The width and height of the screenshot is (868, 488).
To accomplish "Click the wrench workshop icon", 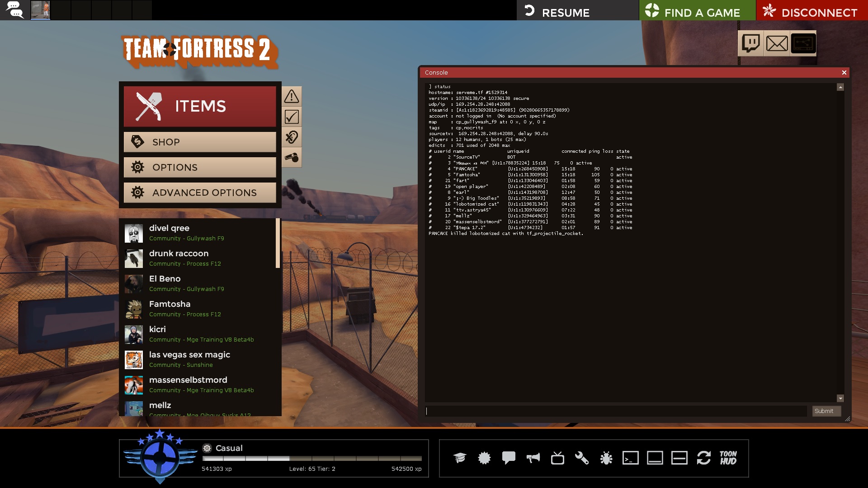I will (x=581, y=458).
